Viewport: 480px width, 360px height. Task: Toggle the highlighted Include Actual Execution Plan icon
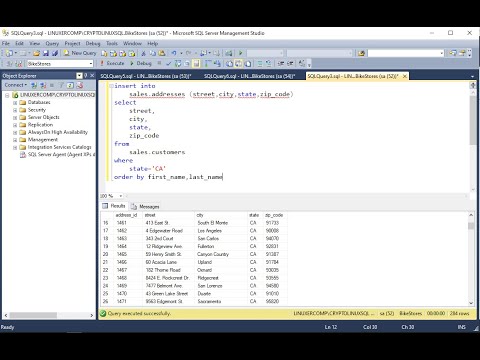pos(196,63)
